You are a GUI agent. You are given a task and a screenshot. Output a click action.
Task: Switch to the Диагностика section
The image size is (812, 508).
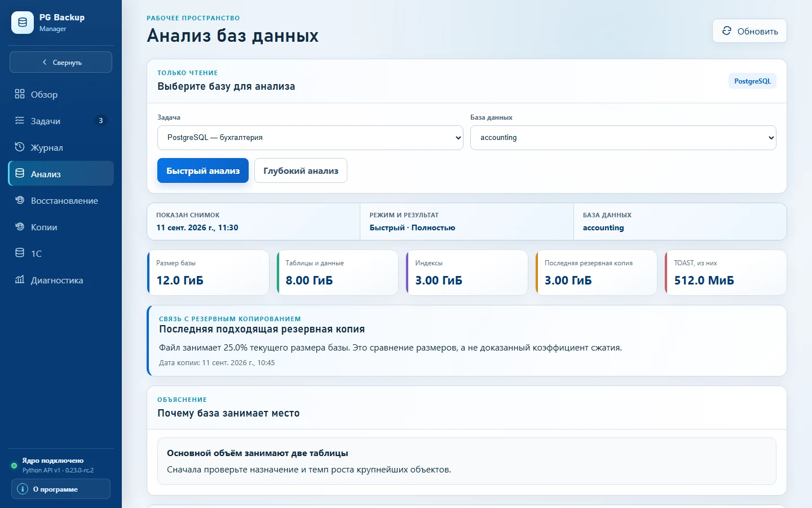pyautogui.click(x=61, y=280)
